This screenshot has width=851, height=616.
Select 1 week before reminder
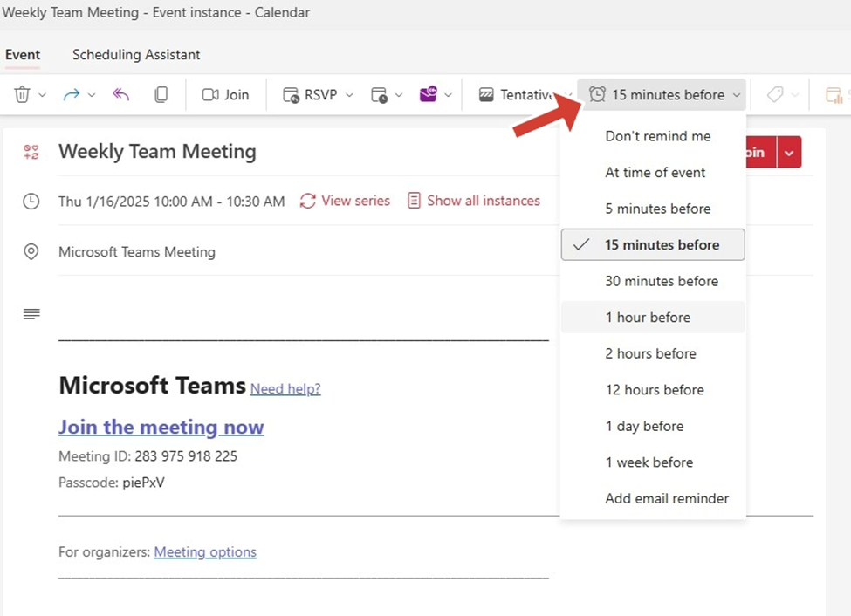pyautogui.click(x=653, y=462)
